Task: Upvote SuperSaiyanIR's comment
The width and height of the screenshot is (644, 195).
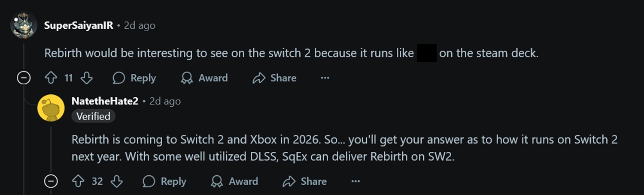Action: [51, 78]
